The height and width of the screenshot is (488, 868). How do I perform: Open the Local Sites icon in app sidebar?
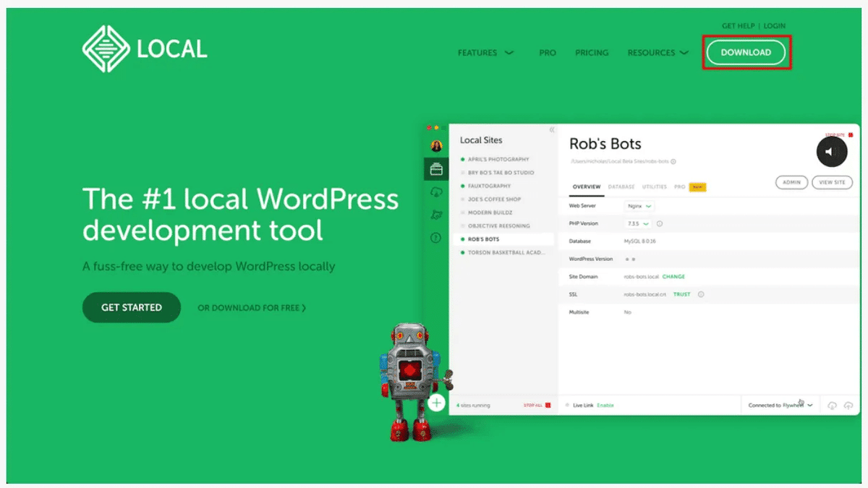[x=436, y=170]
